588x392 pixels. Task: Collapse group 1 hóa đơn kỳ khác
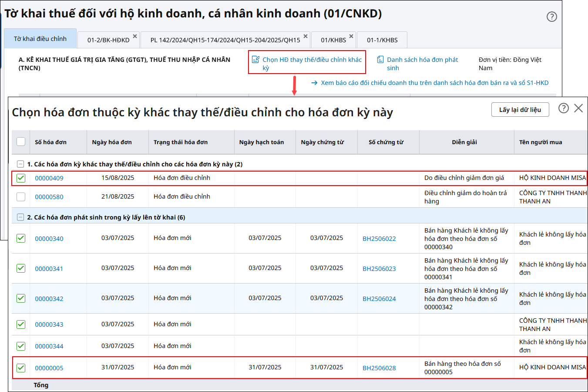tap(20, 164)
